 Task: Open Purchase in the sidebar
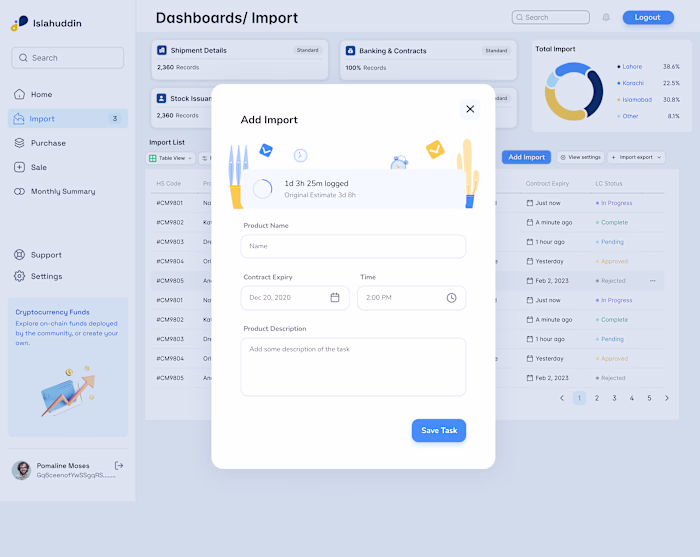coord(68,143)
